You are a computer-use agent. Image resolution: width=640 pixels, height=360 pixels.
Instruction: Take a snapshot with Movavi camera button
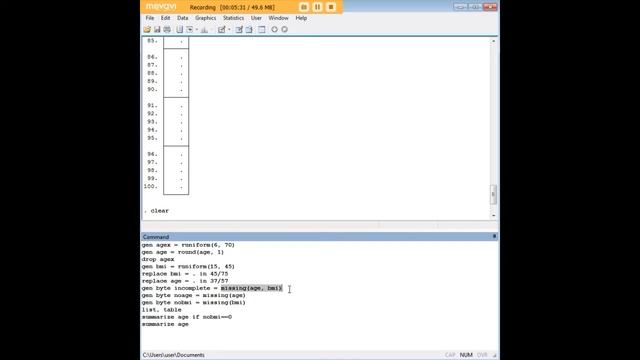(304, 7)
